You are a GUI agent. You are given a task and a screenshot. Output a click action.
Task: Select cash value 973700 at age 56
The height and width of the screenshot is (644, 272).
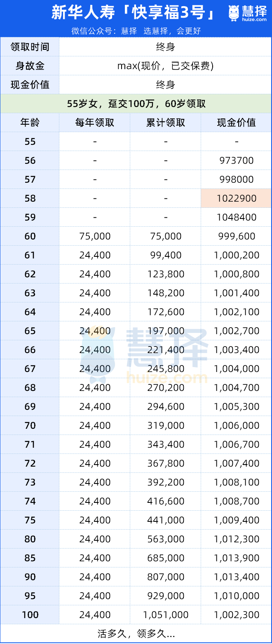point(237,160)
